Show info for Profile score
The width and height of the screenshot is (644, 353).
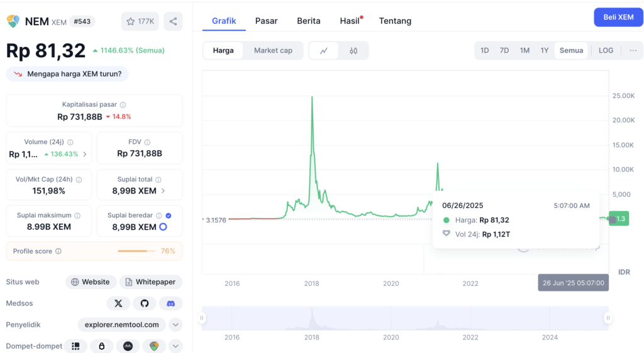point(58,251)
